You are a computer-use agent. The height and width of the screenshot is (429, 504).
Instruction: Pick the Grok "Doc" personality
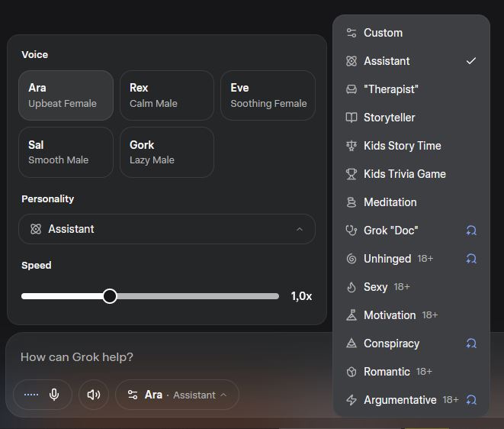tap(412, 231)
